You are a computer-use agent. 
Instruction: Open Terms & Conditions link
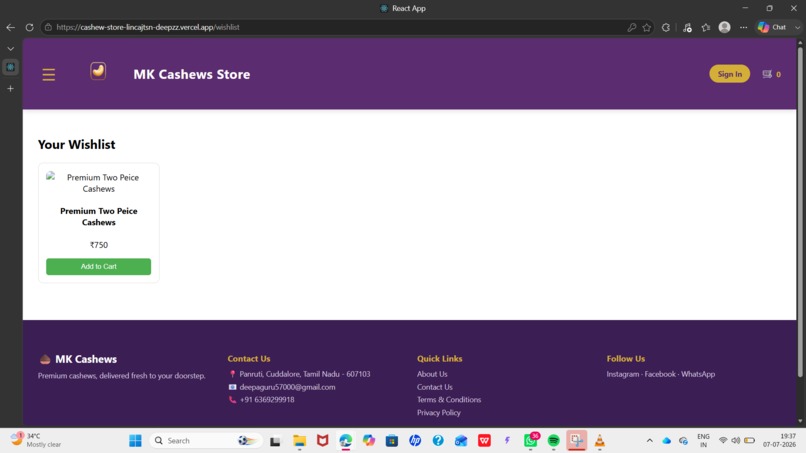(x=449, y=400)
